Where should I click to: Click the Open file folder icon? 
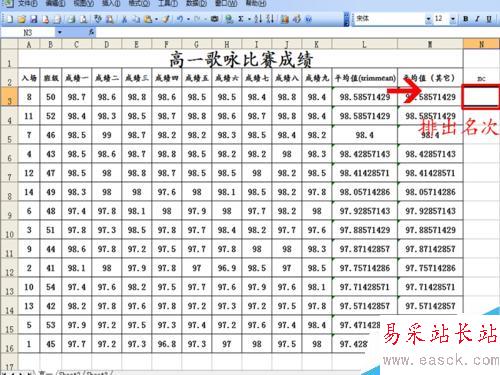point(21,19)
